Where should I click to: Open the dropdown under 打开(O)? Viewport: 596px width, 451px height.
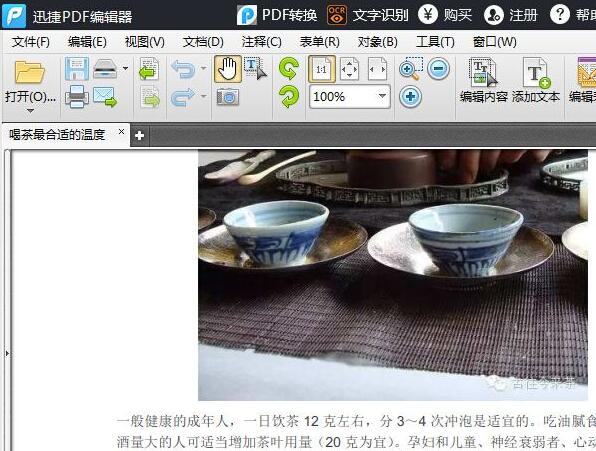click(30, 111)
